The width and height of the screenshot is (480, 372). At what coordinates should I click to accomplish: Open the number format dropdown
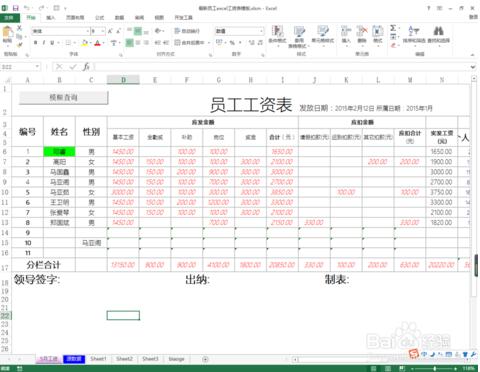(262, 31)
